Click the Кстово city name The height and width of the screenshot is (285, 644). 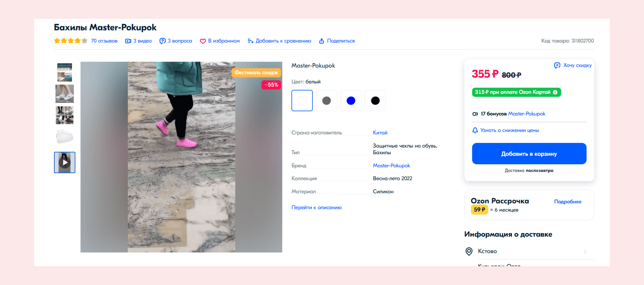pyautogui.click(x=487, y=251)
